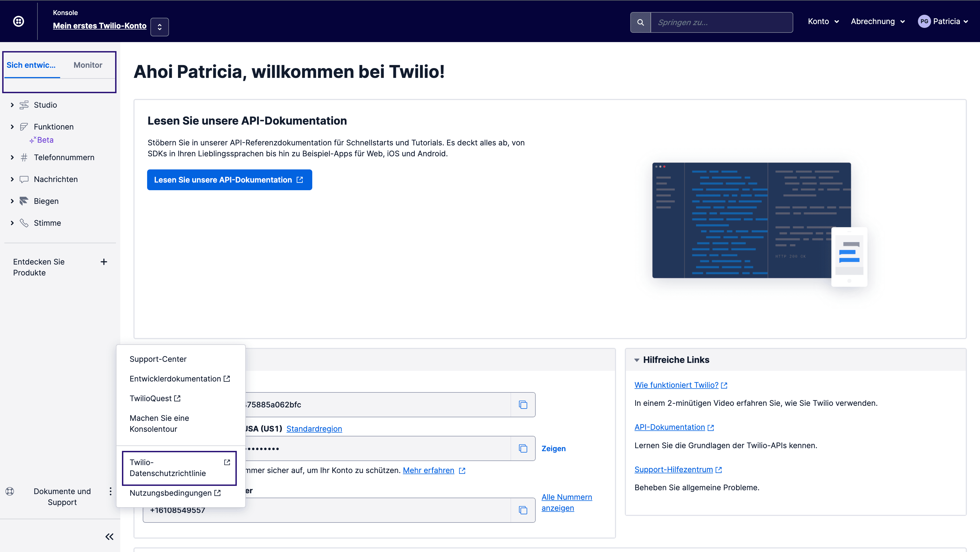Viewport: 980px width, 552px height.
Task: Open the three-dot menu beside Dokumente und Support
Action: pos(110,492)
